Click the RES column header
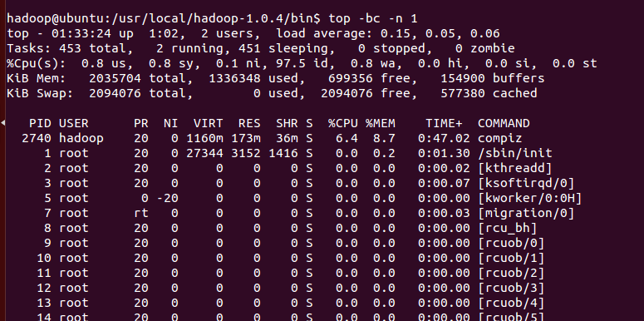644x321 pixels. click(x=249, y=123)
